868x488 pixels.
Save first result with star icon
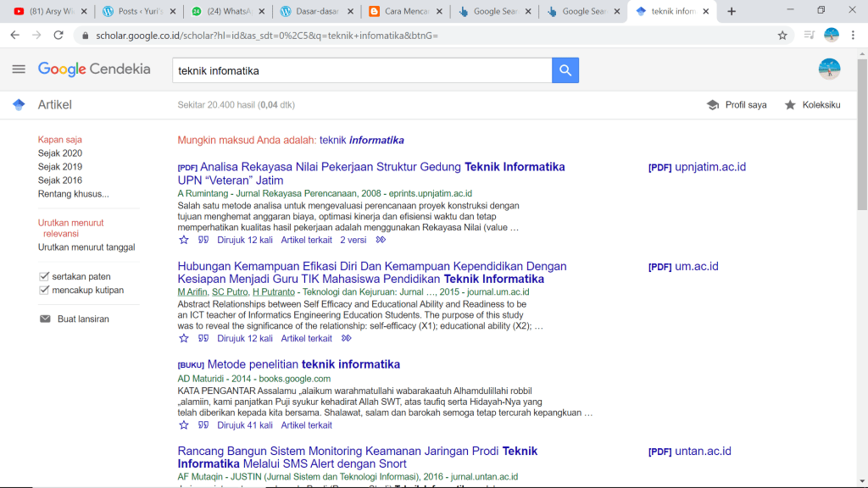184,240
